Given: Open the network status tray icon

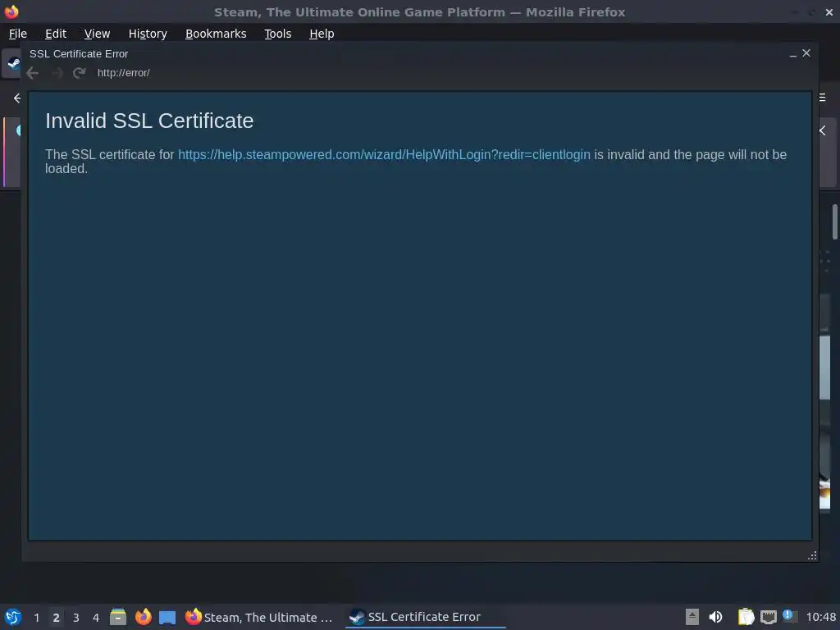Looking at the screenshot, I should tap(768, 617).
